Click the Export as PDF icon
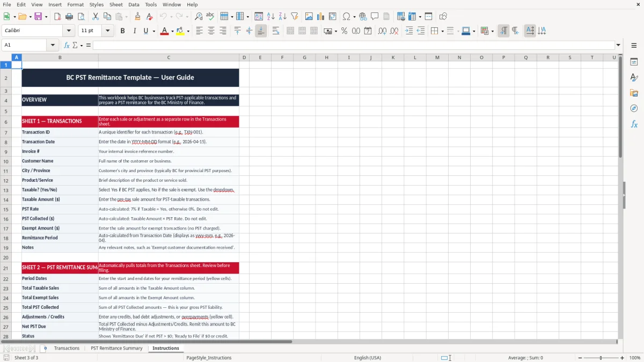Viewport: 644px width, 362px height. tap(57, 17)
